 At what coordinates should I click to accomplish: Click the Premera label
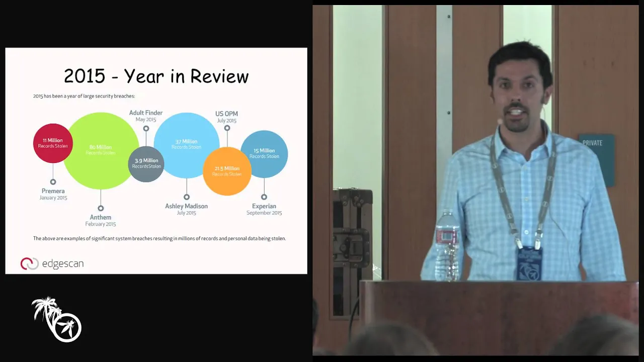click(53, 191)
